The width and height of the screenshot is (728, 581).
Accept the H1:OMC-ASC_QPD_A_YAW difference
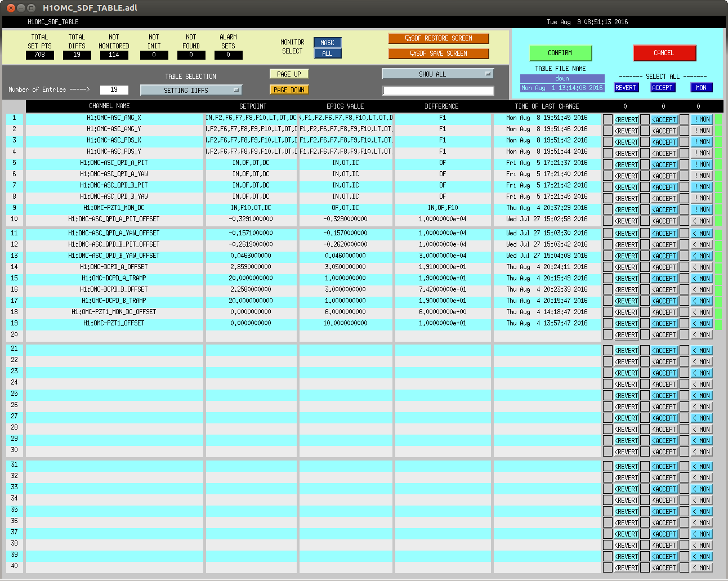click(x=664, y=176)
